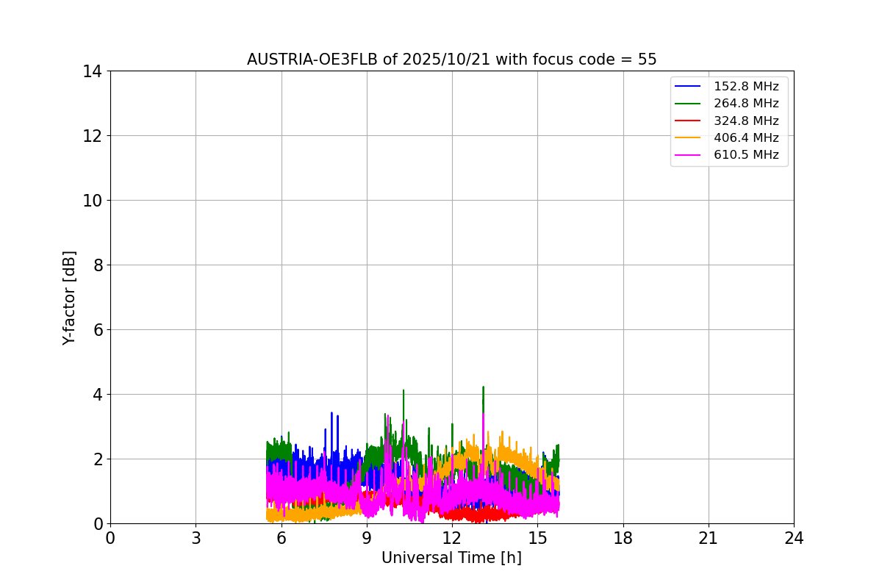Click the blue line swatch in legend

[688, 87]
